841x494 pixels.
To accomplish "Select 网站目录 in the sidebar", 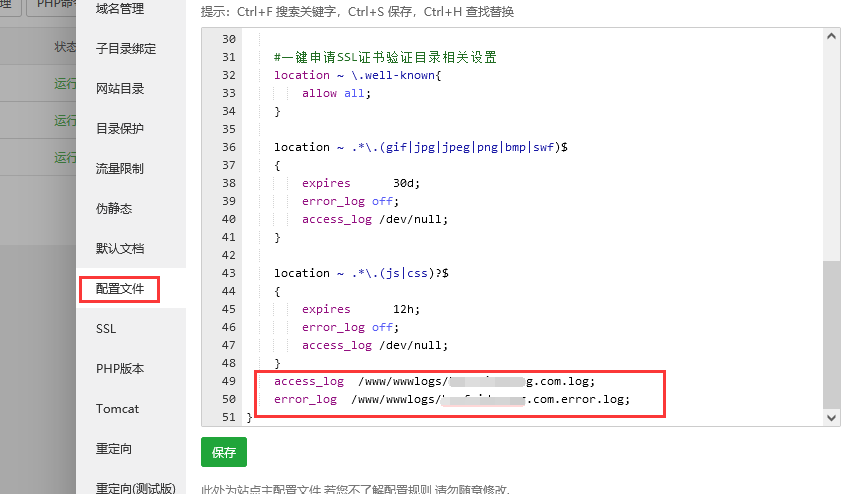I will [x=120, y=89].
